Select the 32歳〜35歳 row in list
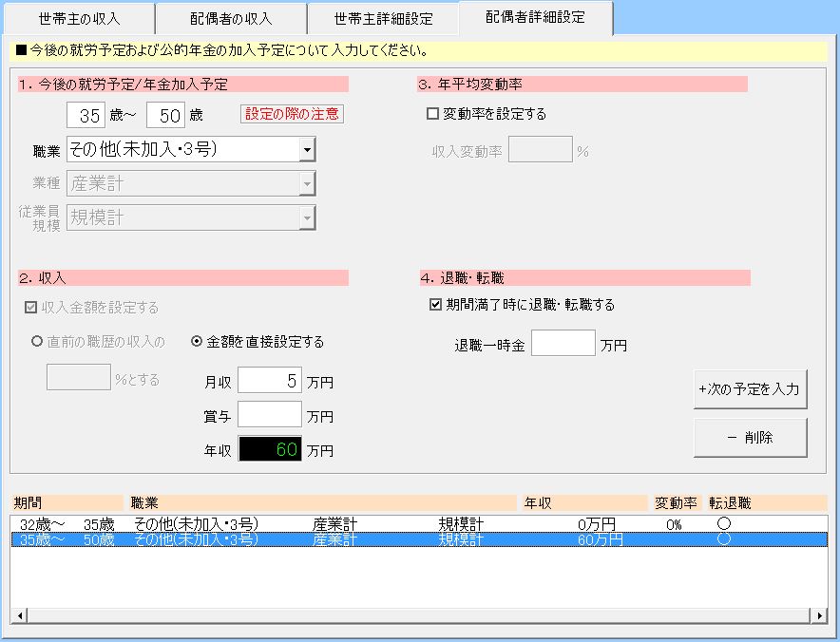Image resolution: width=840 pixels, height=642 pixels. coord(380,524)
